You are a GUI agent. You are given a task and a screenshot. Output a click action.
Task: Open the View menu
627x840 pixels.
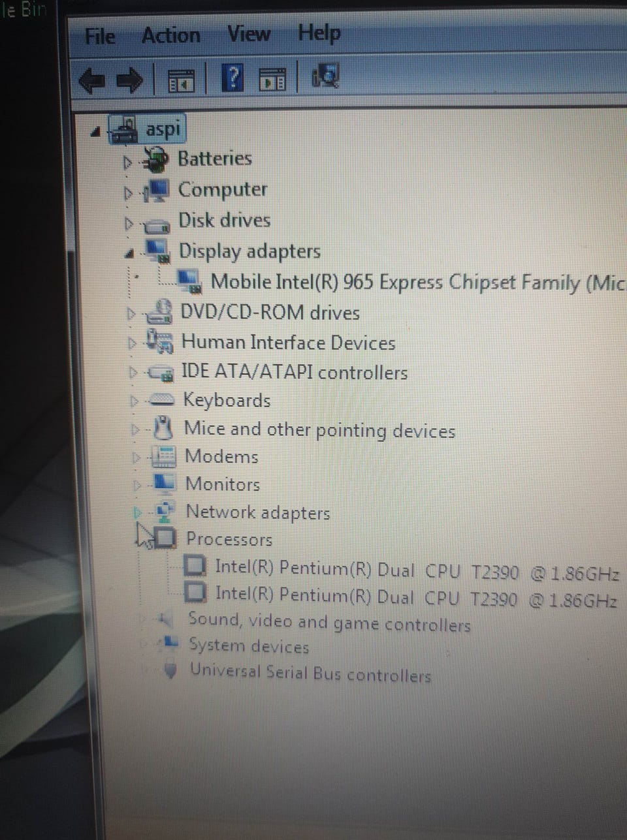pyautogui.click(x=248, y=33)
